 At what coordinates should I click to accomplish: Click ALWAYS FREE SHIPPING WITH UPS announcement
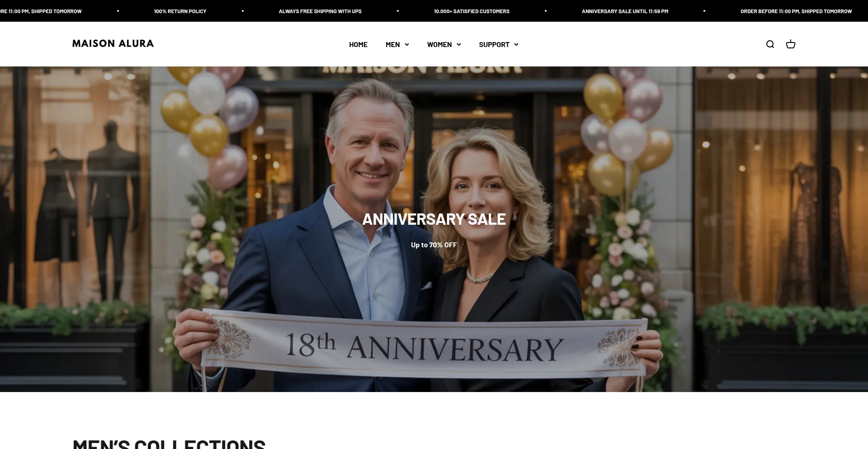(320, 11)
